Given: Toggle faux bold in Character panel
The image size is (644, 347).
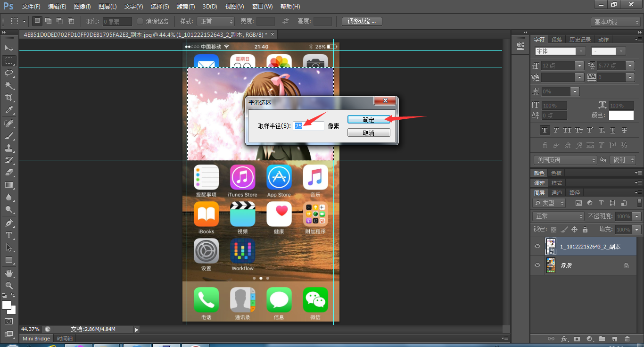Looking at the screenshot, I should point(545,130).
